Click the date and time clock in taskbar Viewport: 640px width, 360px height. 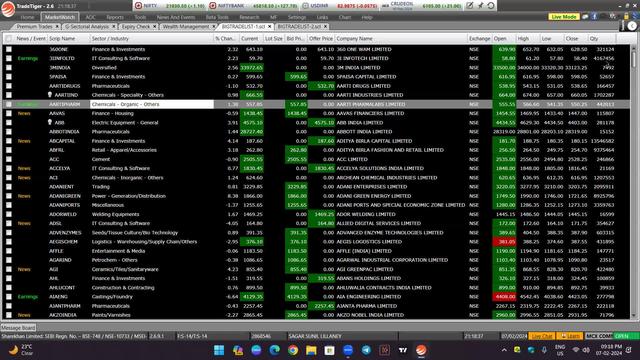click(609, 350)
